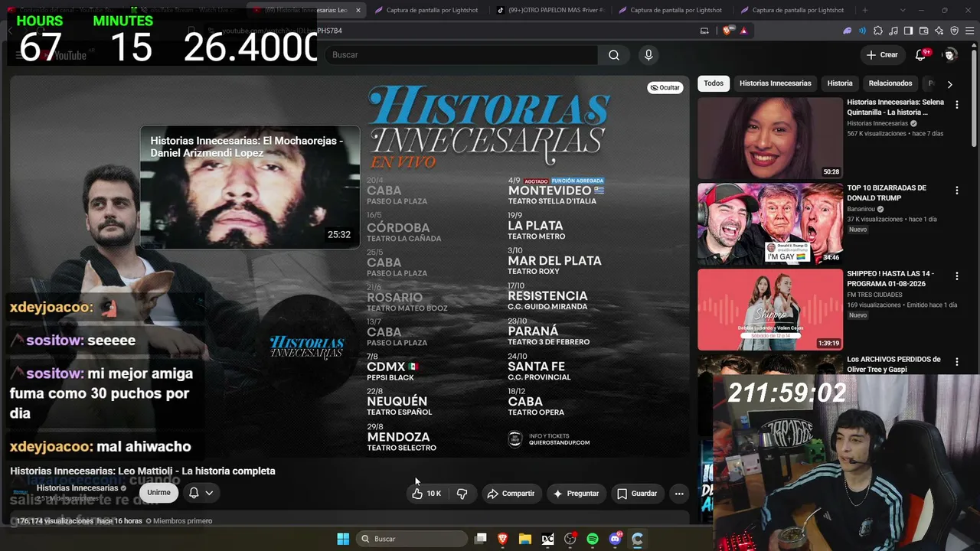The image size is (980, 551).
Task: Click the Brave Rewards triangle icon
Action: click(x=743, y=31)
